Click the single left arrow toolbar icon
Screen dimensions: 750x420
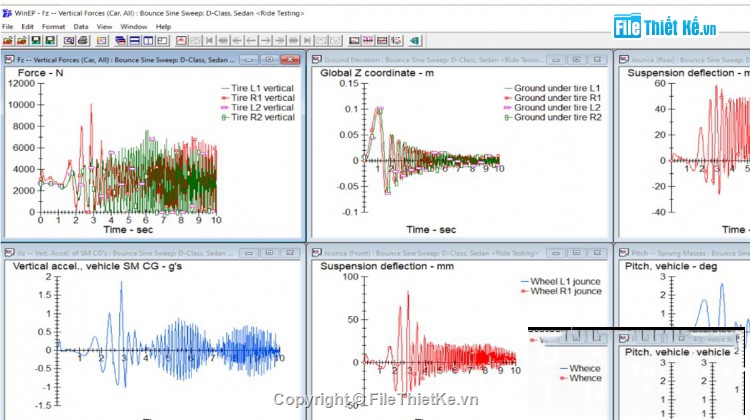pyautogui.click(x=251, y=41)
